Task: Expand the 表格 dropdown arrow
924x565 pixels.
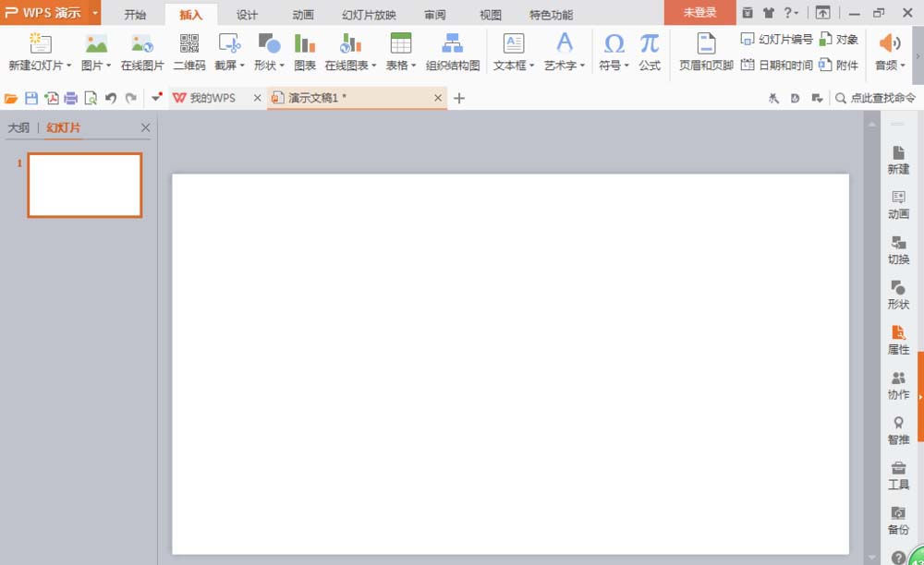Action: click(414, 66)
